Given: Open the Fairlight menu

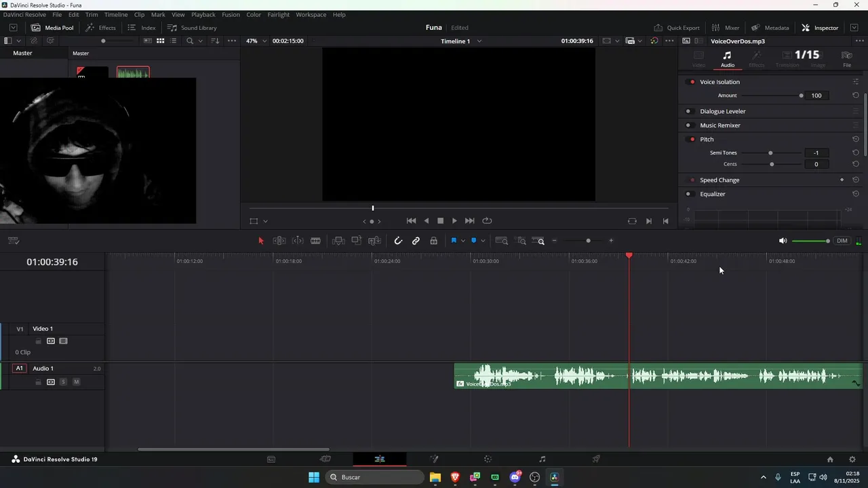Looking at the screenshot, I should coord(278,14).
